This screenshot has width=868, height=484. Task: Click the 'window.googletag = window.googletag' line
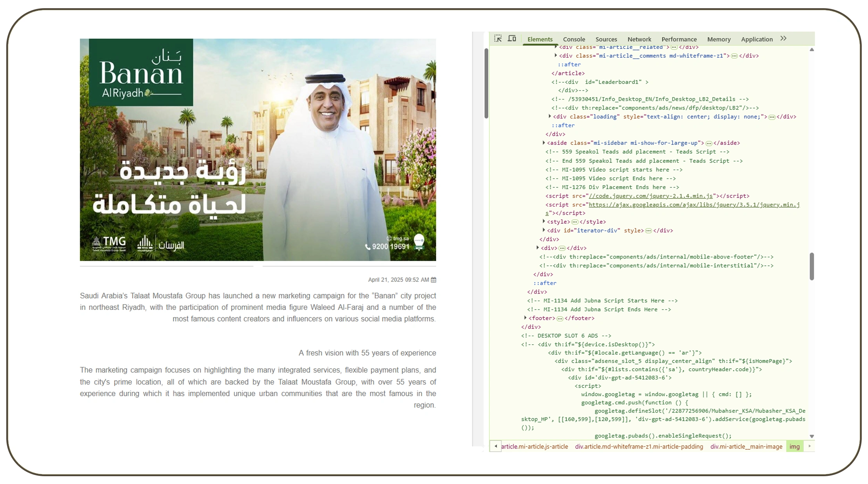click(666, 394)
